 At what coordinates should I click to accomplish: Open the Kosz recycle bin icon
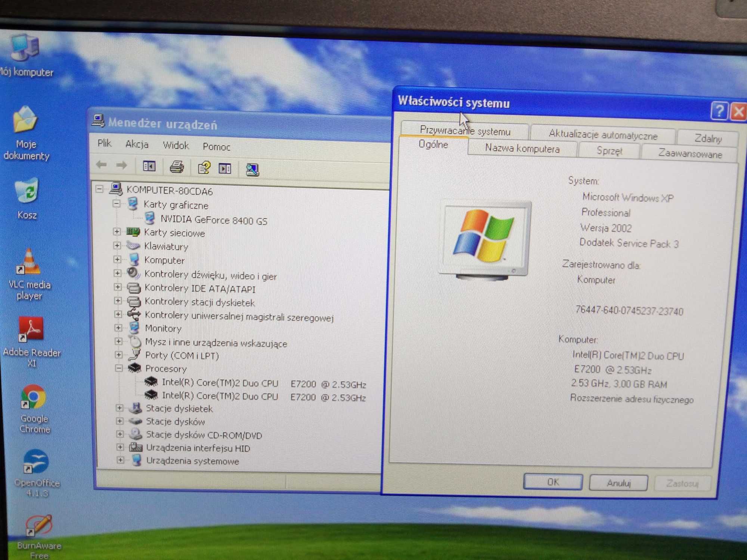[27, 190]
